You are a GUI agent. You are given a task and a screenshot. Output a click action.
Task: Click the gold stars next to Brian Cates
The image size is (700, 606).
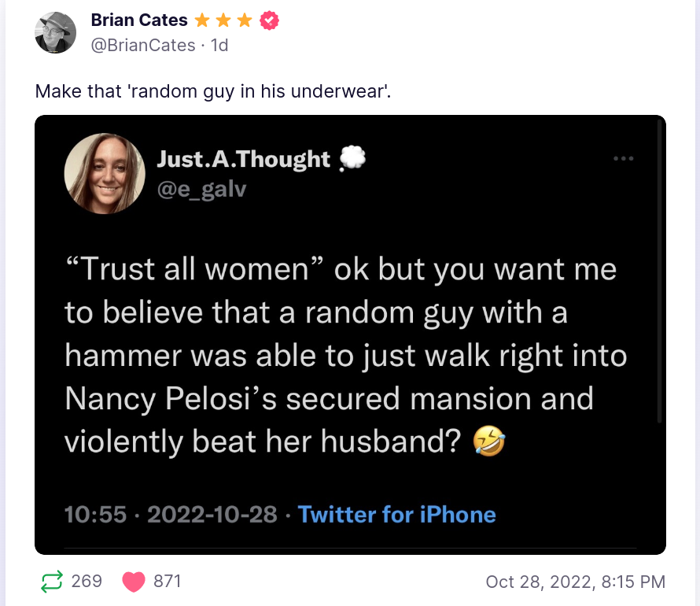(223, 20)
